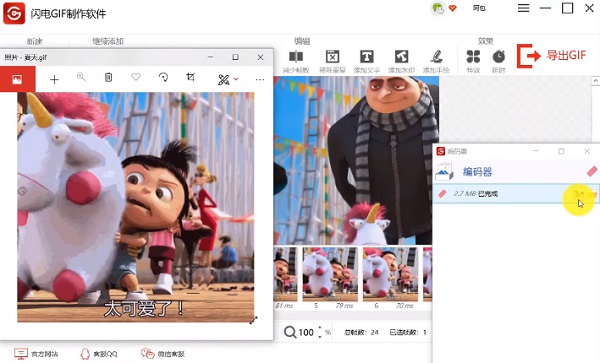Click the Remove Duplicates (移除重复) tool
The width and height of the screenshot is (600, 363).
[x=332, y=62]
